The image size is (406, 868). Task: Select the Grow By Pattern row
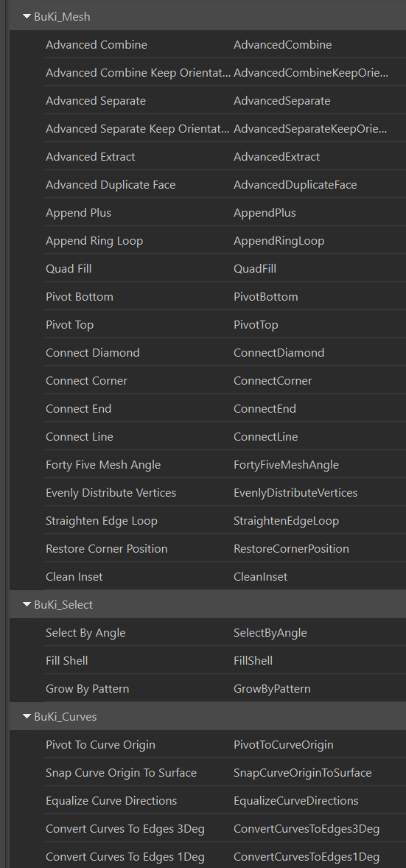pyautogui.click(x=88, y=689)
